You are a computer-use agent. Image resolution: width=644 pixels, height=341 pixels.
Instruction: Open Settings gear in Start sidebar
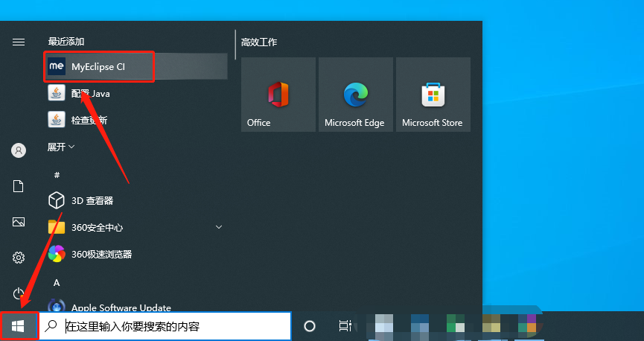coord(19,258)
